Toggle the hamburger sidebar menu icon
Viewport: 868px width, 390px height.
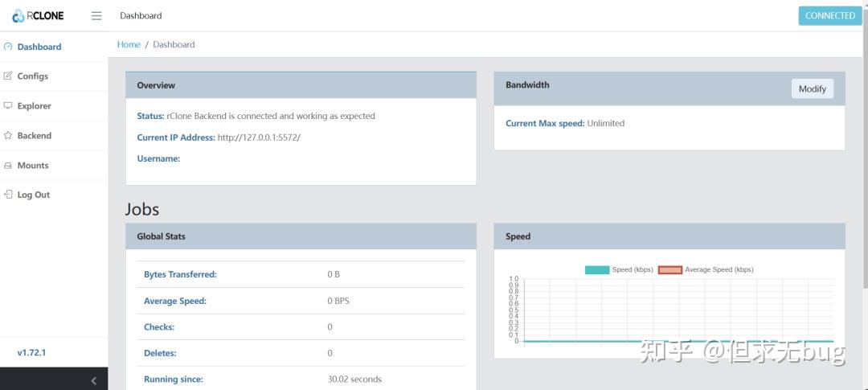pyautogui.click(x=96, y=15)
